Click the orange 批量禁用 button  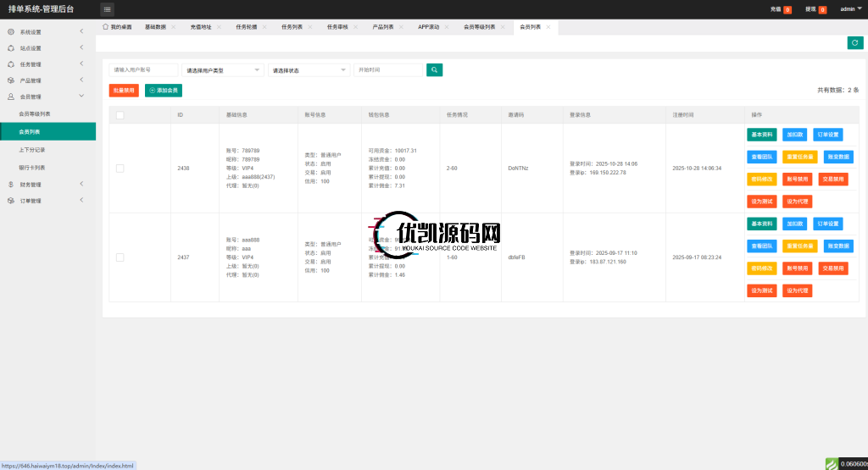124,91
